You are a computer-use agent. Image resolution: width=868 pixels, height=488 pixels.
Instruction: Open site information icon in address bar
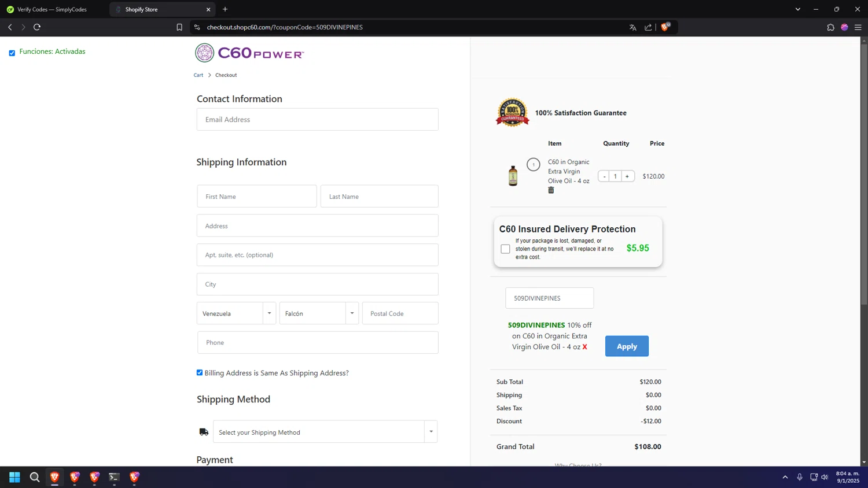click(197, 27)
